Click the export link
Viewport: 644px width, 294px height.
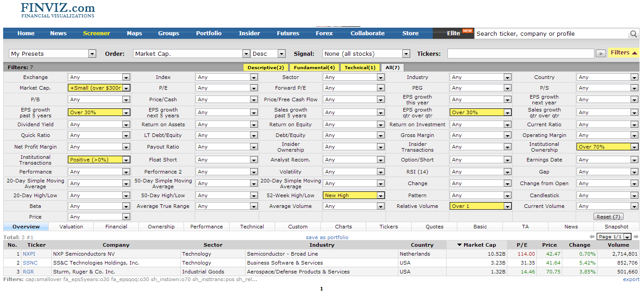[631, 280]
